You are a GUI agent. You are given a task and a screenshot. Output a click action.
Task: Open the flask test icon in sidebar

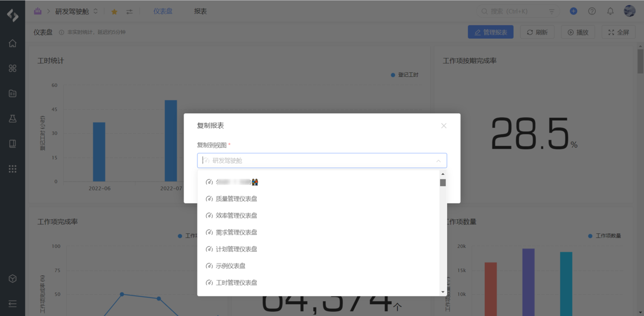coord(12,119)
